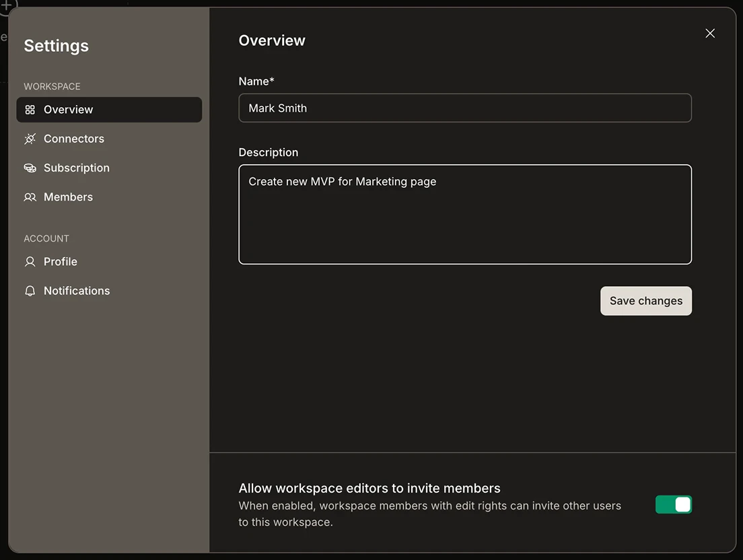The image size is (743, 560).
Task: Click the Save changes button
Action: point(646,301)
